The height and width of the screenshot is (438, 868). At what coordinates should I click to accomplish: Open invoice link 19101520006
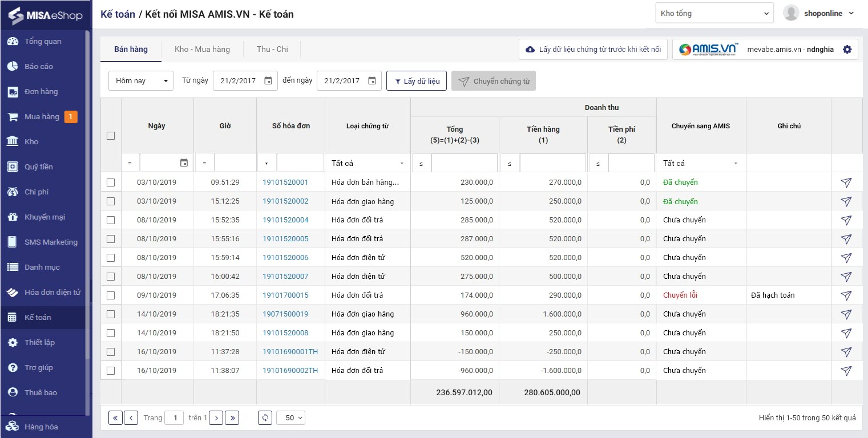click(285, 258)
